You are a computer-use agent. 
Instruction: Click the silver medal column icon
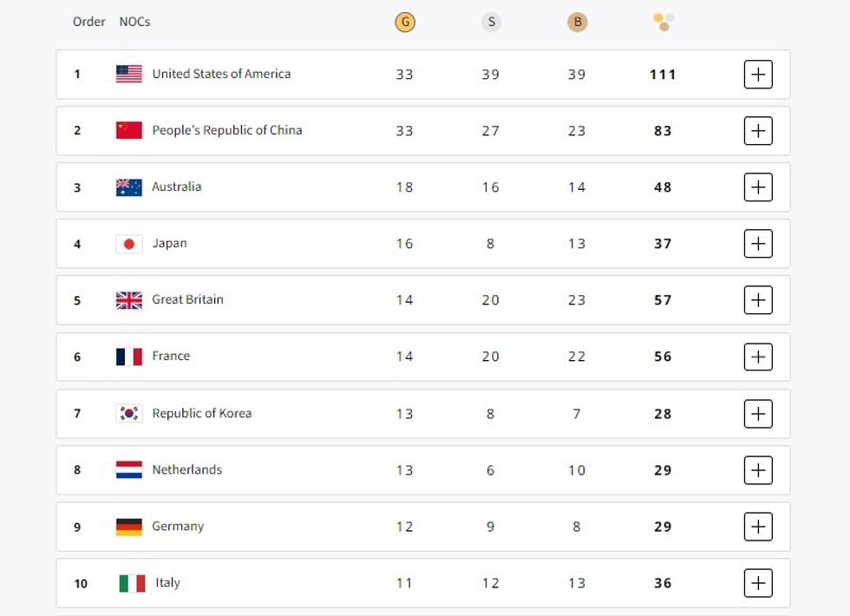click(491, 22)
